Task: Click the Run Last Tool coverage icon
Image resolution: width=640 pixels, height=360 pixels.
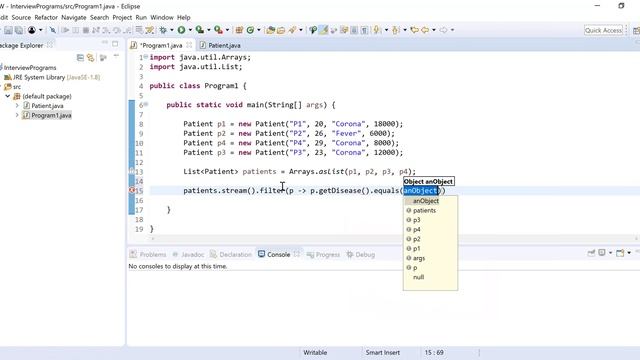Action: (200, 30)
